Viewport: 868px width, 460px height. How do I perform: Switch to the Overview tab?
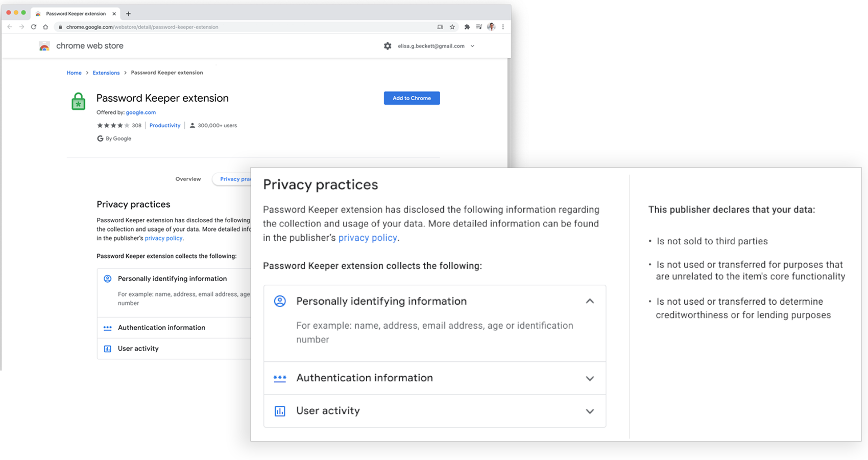click(188, 179)
